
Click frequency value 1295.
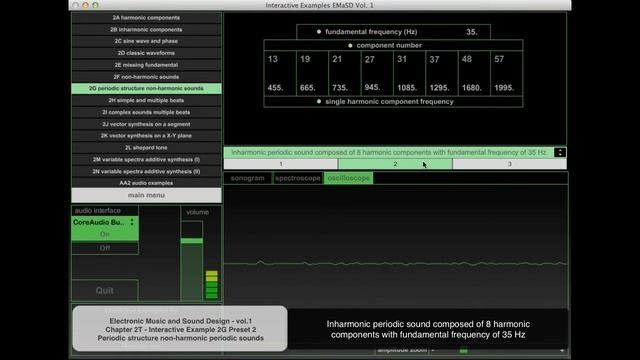pyautogui.click(x=440, y=88)
